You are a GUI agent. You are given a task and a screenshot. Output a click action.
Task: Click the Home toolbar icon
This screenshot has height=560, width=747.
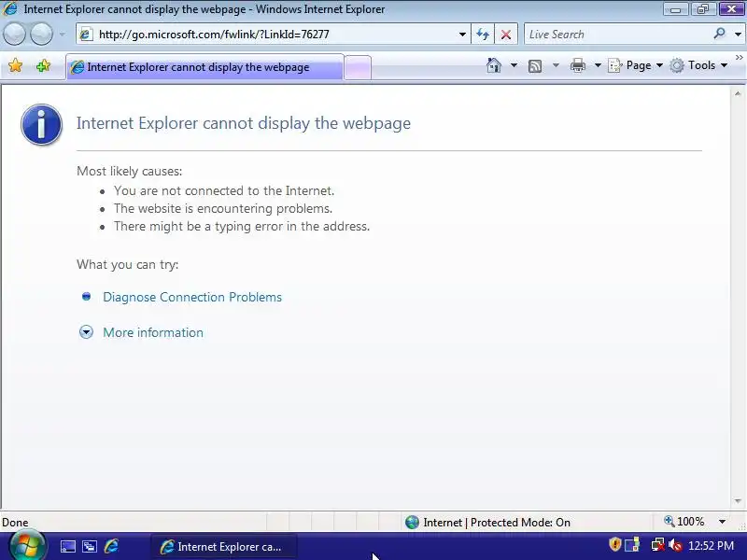pos(494,65)
